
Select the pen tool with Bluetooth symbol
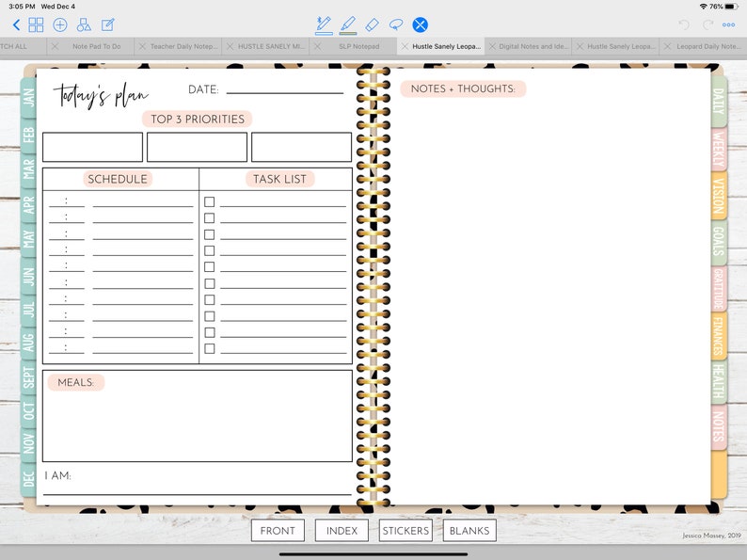click(324, 24)
